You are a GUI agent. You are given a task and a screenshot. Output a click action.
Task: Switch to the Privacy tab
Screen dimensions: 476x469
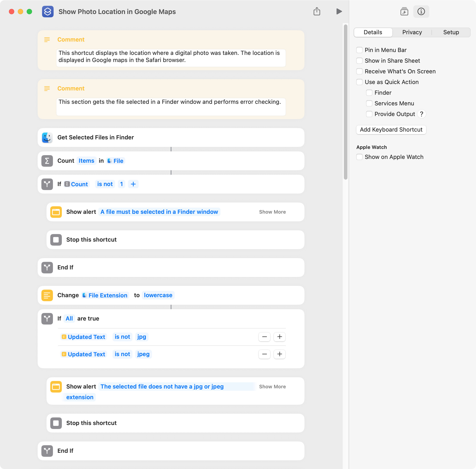pos(412,32)
